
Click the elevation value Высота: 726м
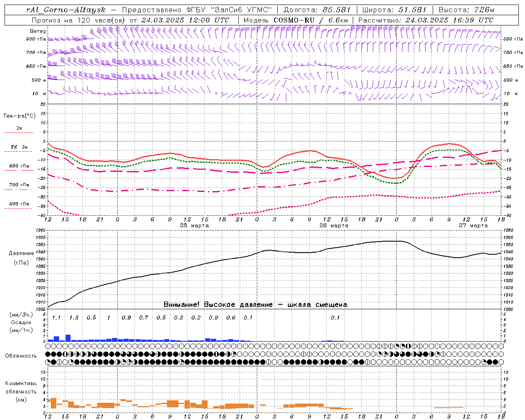coord(466,10)
